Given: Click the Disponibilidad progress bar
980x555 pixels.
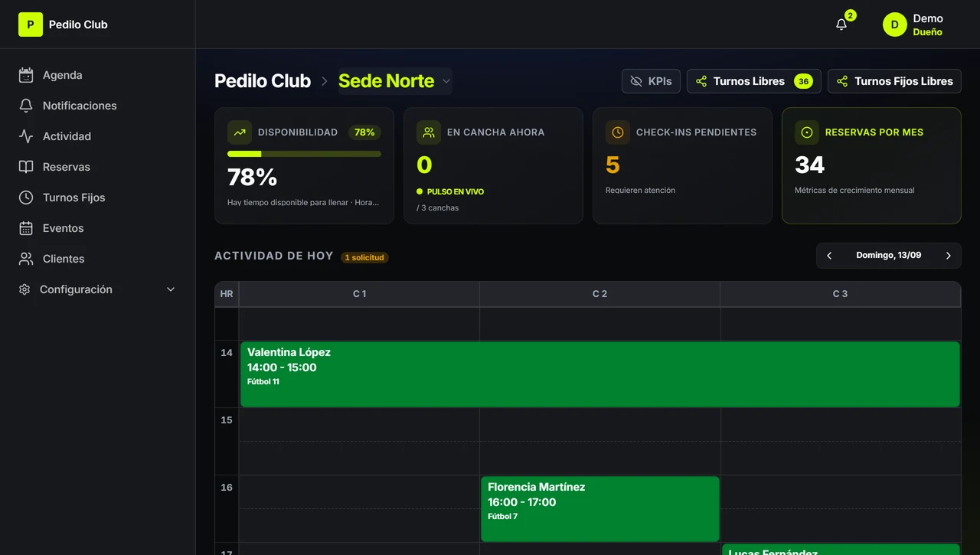Looking at the screenshot, I should [x=304, y=154].
